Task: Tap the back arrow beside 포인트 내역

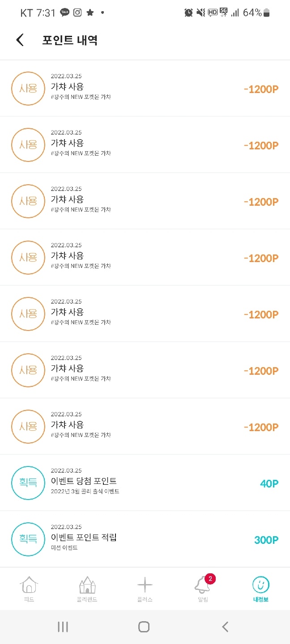Action: pyautogui.click(x=20, y=40)
